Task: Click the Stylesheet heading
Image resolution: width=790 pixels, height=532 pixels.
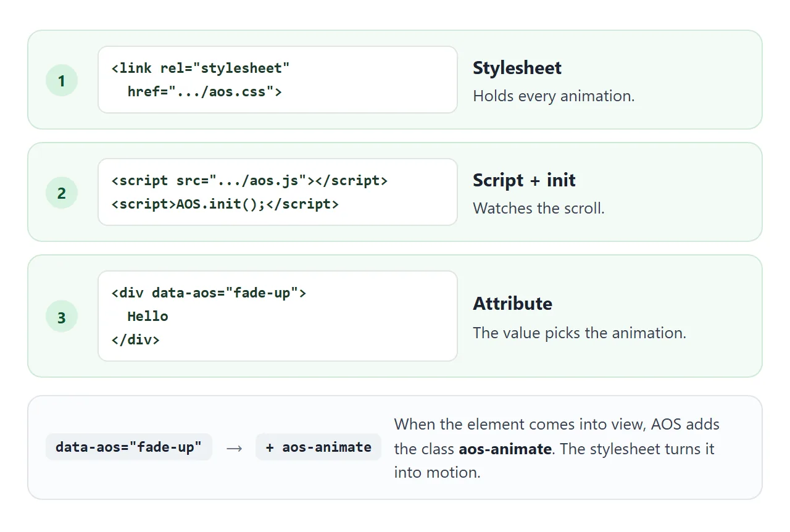Action: coord(517,68)
